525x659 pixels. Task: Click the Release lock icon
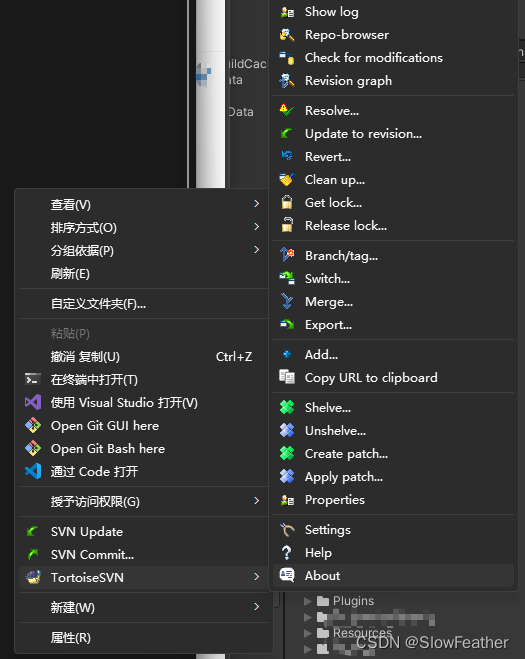click(287, 225)
